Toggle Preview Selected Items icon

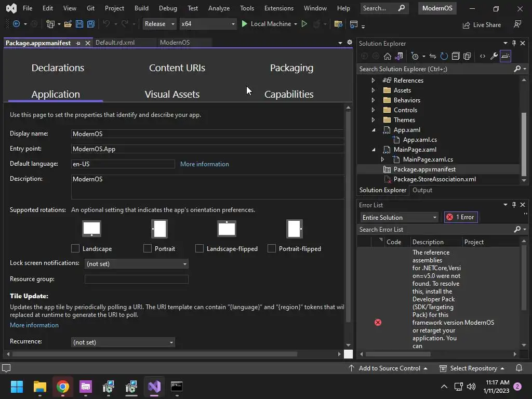506,56
